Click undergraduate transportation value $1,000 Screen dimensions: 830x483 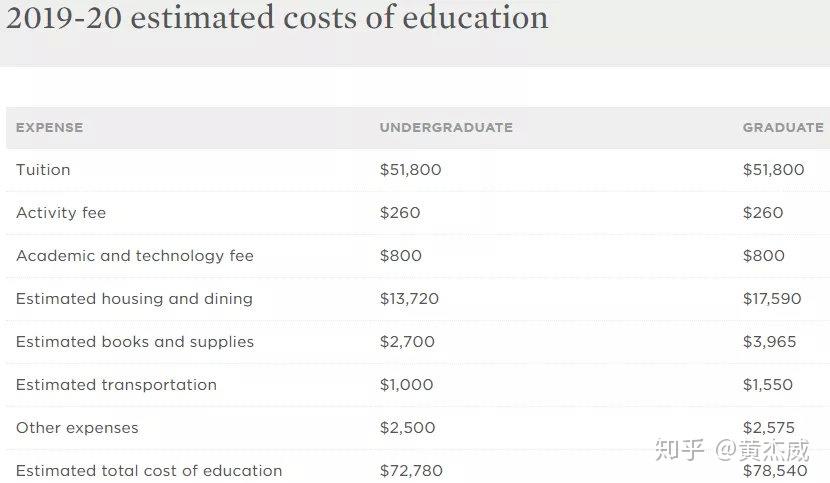point(407,385)
